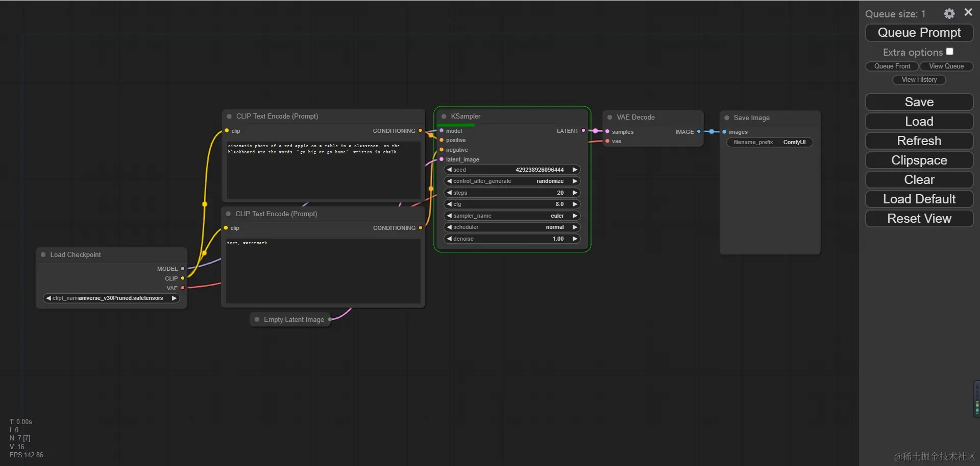This screenshot has width=980, height=466.
Task: Click bottom node's CONDITIONING output slot
Action: pyautogui.click(x=421, y=228)
